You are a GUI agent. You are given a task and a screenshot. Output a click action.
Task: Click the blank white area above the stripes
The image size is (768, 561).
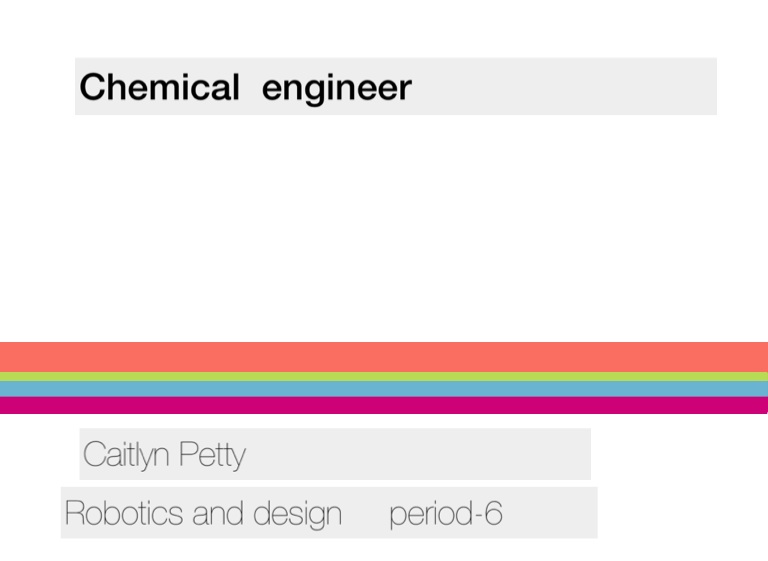tap(384, 230)
